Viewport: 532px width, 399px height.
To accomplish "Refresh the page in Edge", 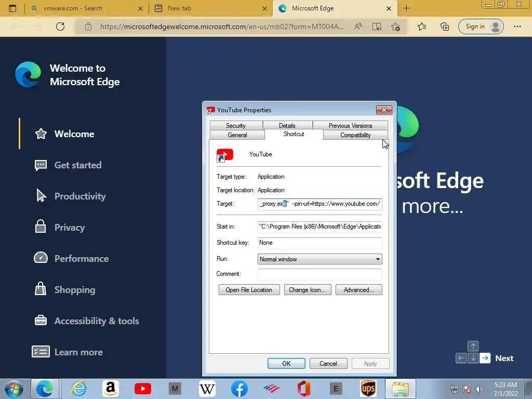I will [x=60, y=26].
